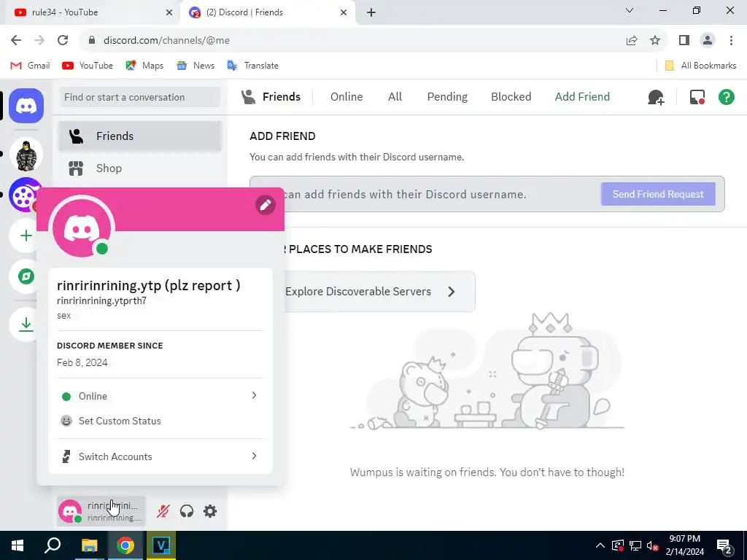
Task: Select the Add Friend tab
Action: [582, 97]
